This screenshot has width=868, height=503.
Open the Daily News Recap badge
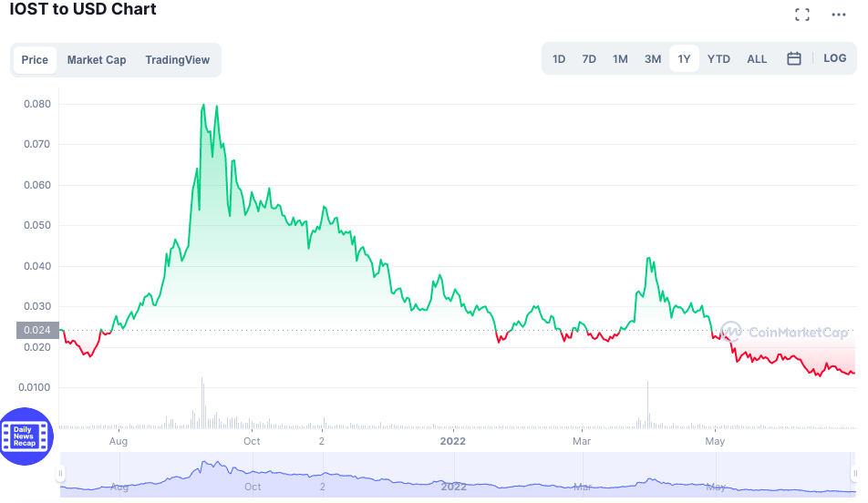(25, 436)
